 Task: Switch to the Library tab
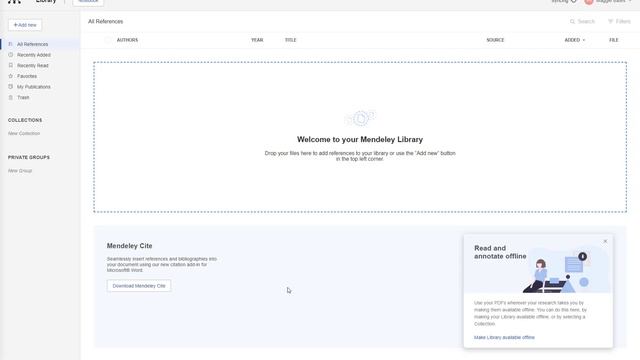tap(46, 1)
